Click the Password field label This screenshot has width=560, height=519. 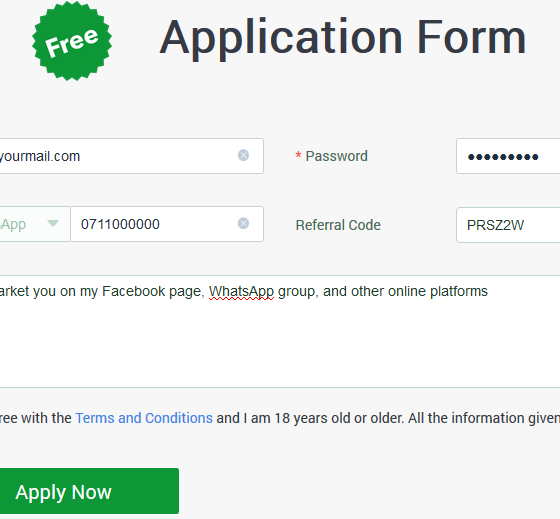click(x=336, y=156)
